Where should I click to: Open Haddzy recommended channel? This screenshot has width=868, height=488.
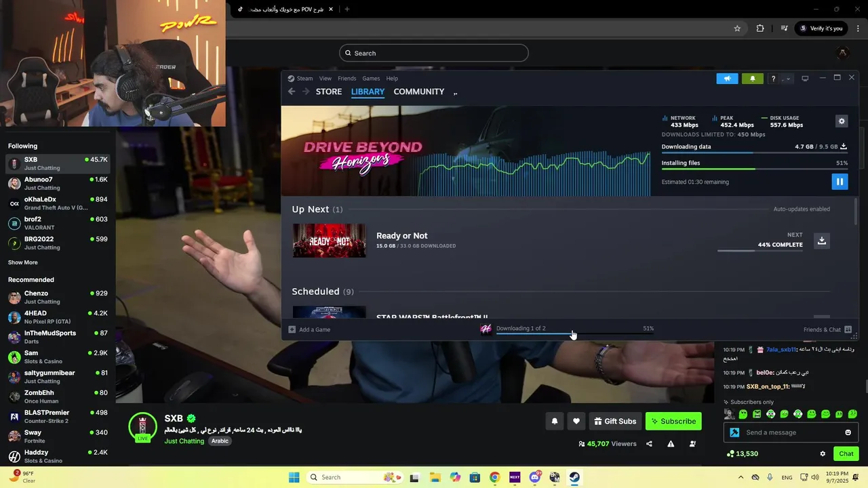tap(58, 456)
